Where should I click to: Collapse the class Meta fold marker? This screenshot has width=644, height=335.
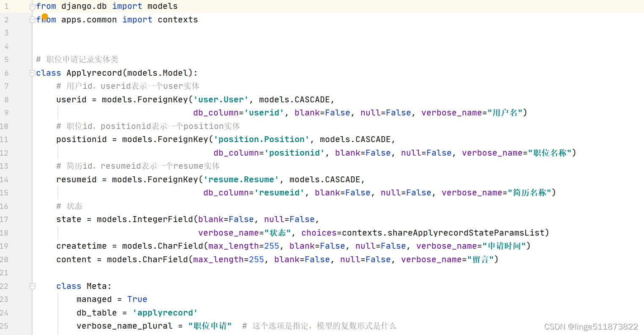[33, 286]
